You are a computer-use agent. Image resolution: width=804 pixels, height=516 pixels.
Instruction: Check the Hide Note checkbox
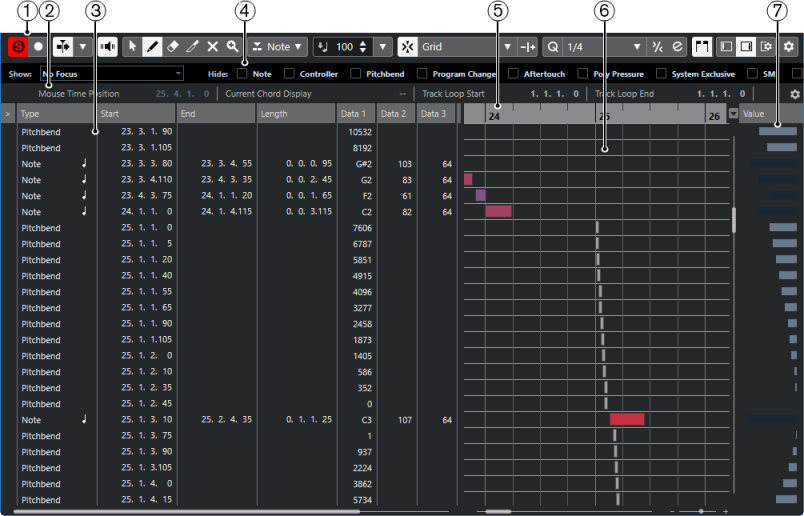243,73
